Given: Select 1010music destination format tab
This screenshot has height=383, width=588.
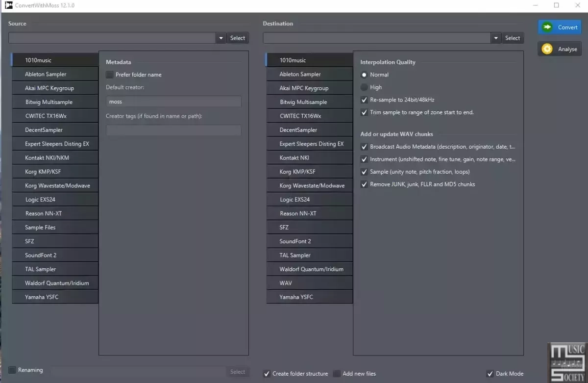Looking at the screenshot, I should [310, 60].
